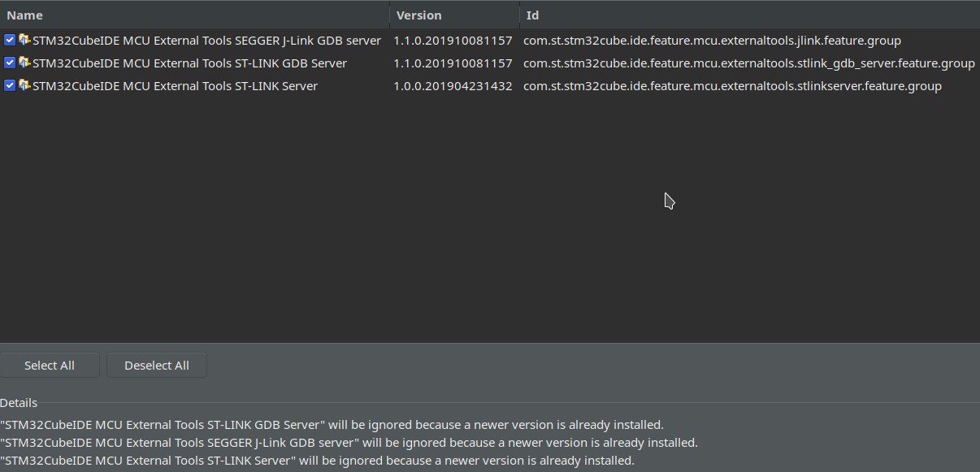Click the feature icon beside SEGGER J-Link GDB server
Viewport: 980px width, 472px height.
[24, 40]
